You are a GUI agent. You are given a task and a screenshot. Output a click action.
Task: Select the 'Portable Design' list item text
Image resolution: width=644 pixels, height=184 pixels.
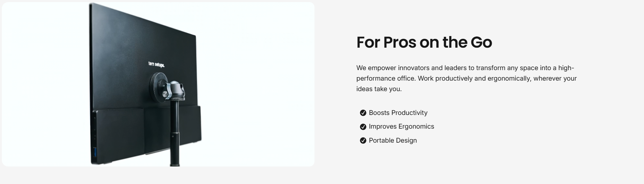[x=393, y=141]
